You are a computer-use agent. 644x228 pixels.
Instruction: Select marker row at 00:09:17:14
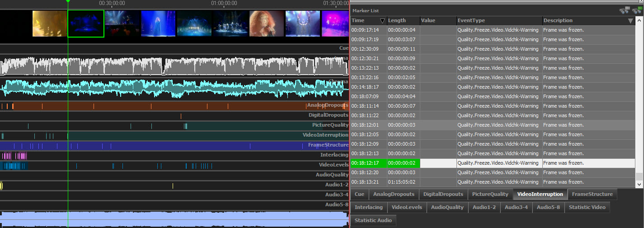[x=493, y=30]
